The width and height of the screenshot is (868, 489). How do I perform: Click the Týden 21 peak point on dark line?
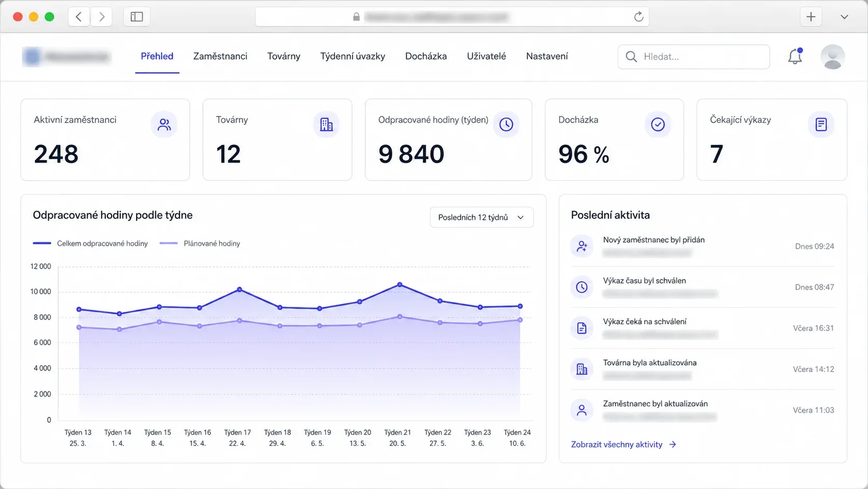[x=400, y=284]
